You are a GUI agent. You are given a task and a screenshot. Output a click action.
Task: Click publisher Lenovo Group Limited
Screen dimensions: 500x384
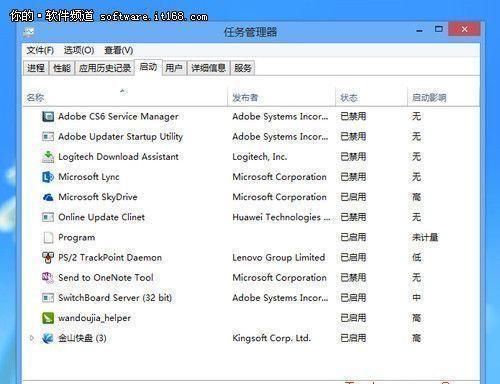coord(279,258)
